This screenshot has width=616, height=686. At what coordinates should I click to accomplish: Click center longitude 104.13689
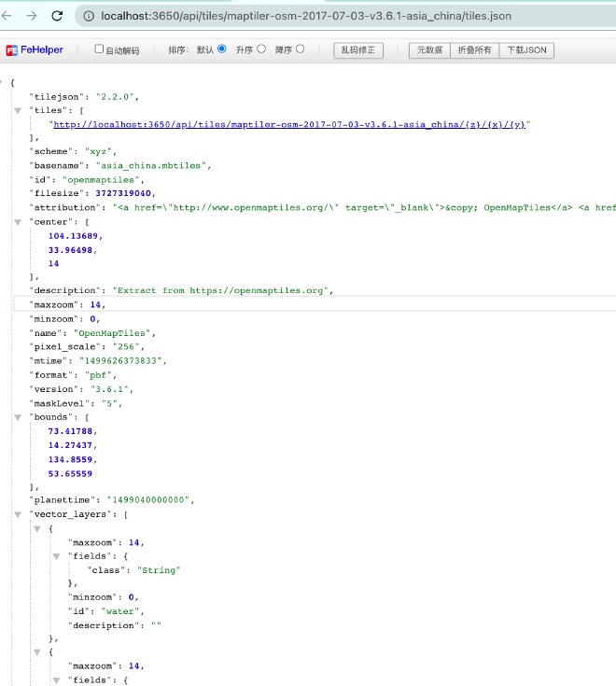pyautogui.click(x=73, y=236)
